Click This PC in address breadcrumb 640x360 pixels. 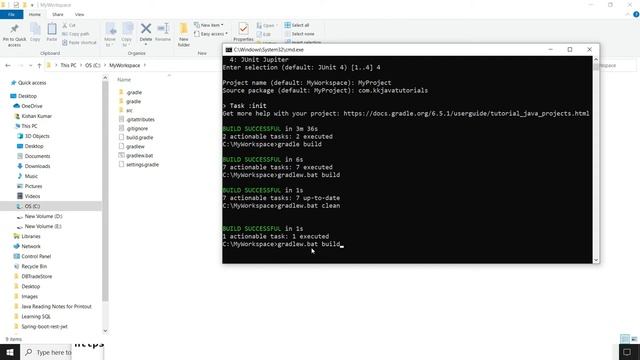(x=68, y=65)
